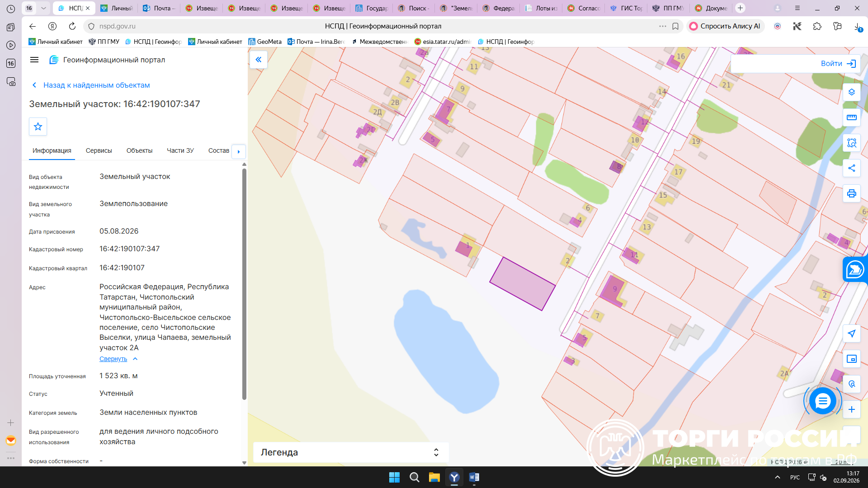The width and height of the screenshot is (868, 488).
Task: Zoom in the map with plus button
Action: [852, 409]
